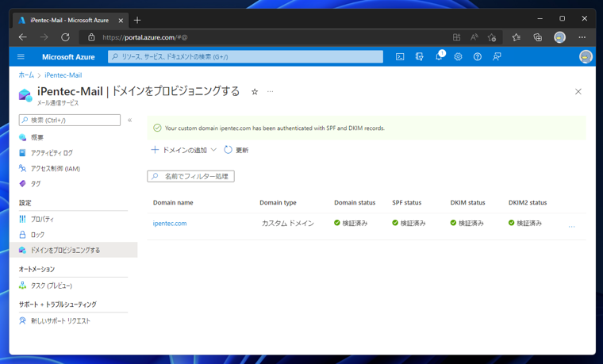Open browser collections icon
The image size is (603, 364).
(x=538, y=37)
